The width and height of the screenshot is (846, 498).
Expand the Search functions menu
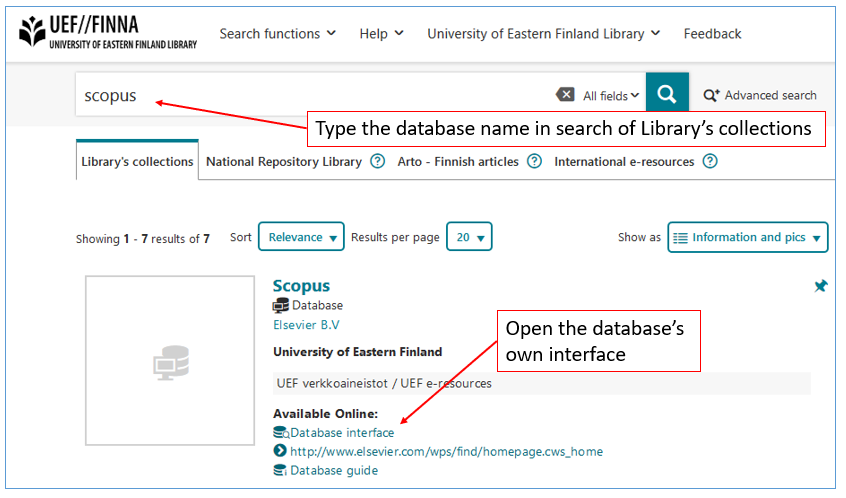click(x=277, y=33)
